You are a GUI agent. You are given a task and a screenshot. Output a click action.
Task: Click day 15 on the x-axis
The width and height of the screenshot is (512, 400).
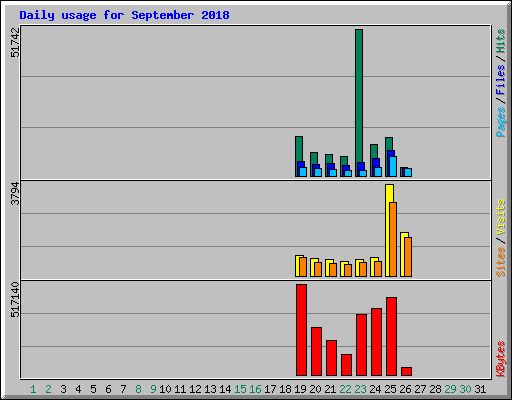[240, 389]
